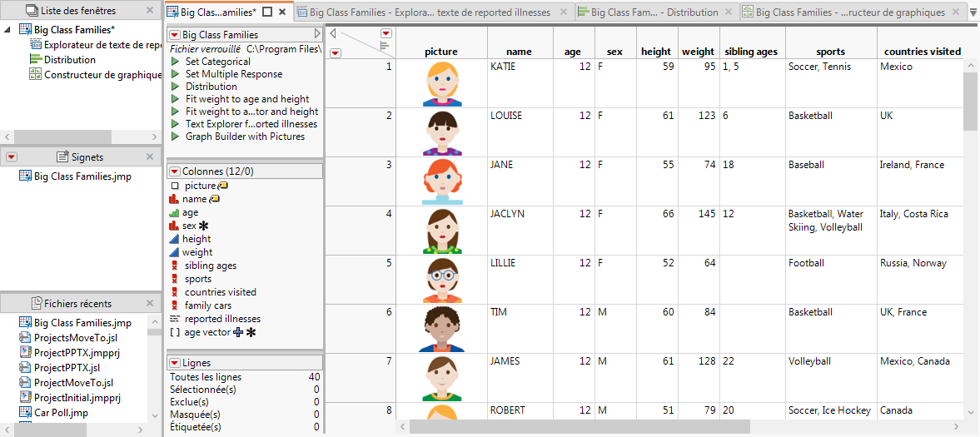The image size is (980, 437).
Task: Close the Liste des fenêtres panel
Action: (x=150, y=11)
